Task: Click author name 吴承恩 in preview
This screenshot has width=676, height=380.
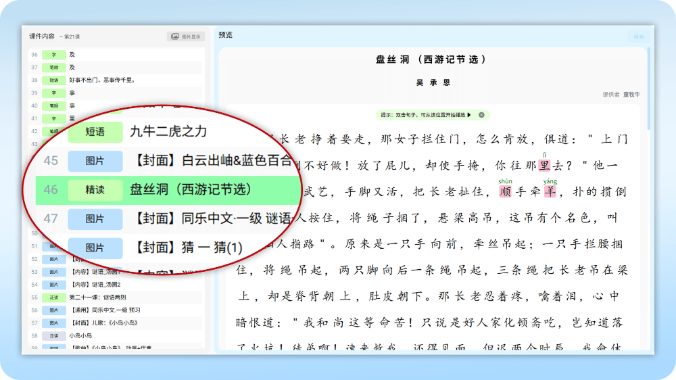Action: pos(433,82)
